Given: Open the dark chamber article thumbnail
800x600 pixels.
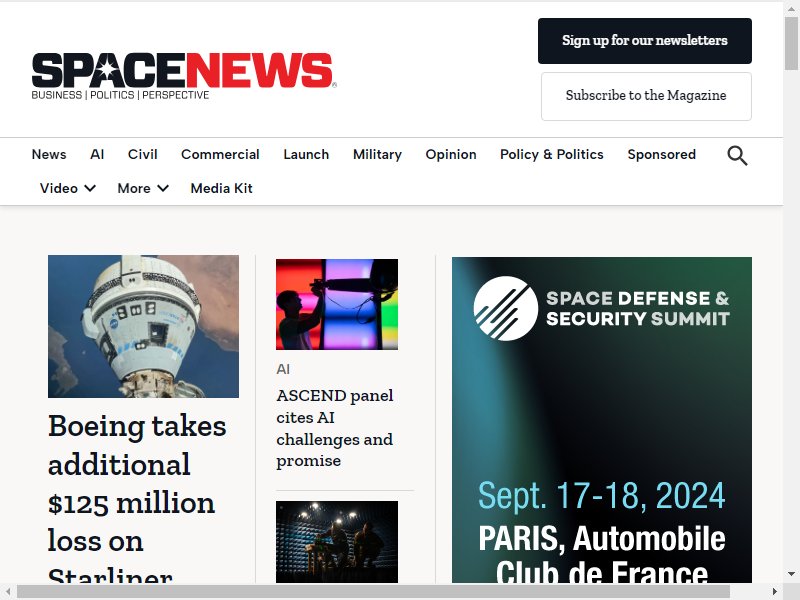Looking at the screenshot, I should point(337,542).
